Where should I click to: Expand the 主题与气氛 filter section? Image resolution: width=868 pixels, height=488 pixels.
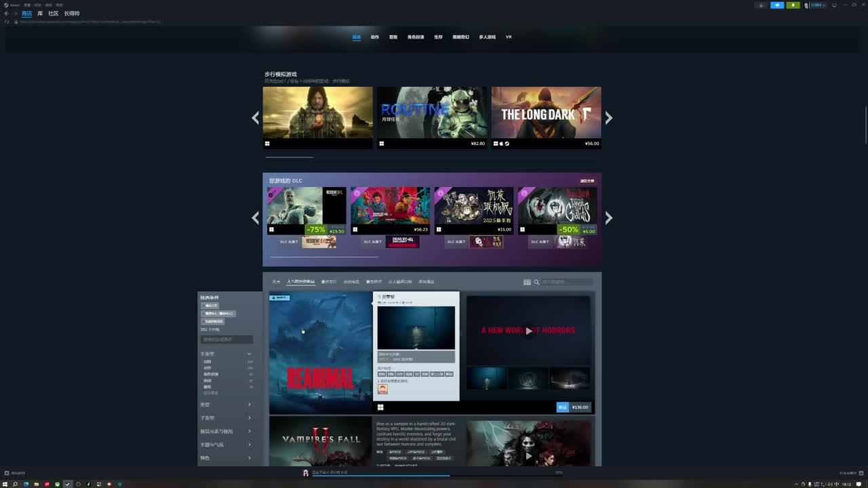click(226, 445)
